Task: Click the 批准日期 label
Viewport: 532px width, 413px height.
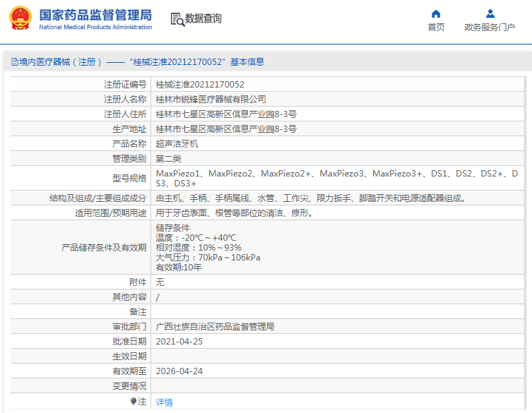Action: click(x=129, y=342)
